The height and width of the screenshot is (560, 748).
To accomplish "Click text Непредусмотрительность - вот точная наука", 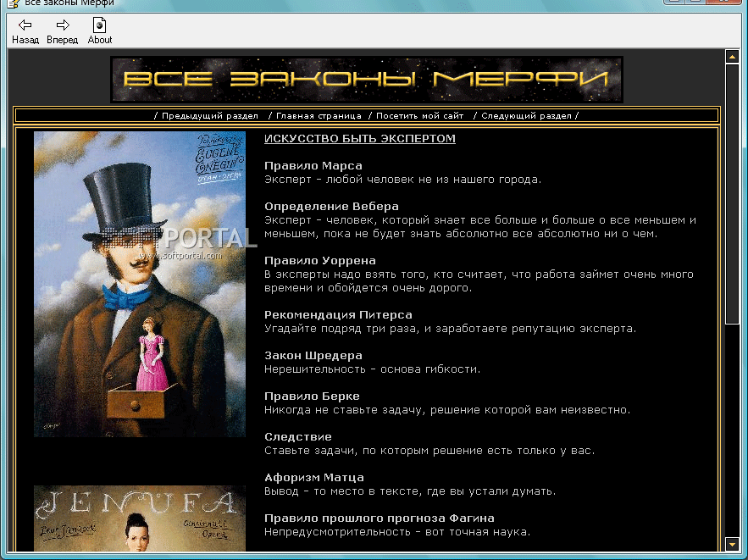I will coord(397,531).
